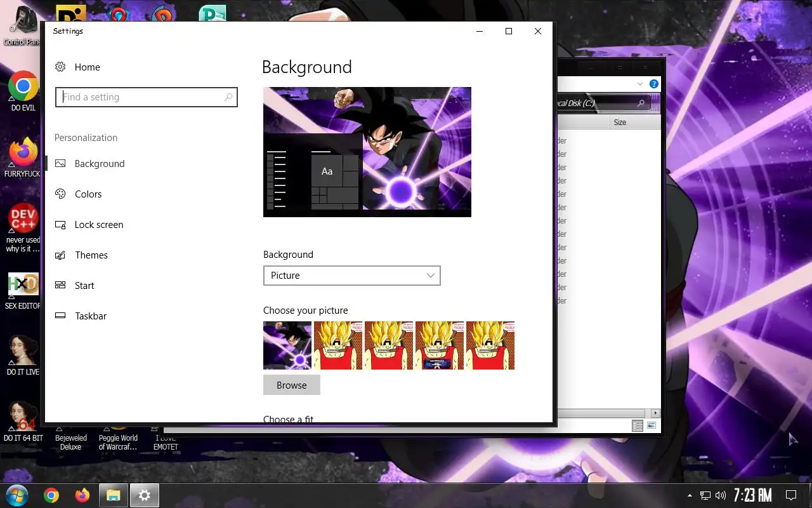Focus the Find a setting search box
Viewport: 812px width, 508px height.
(147, 97)
